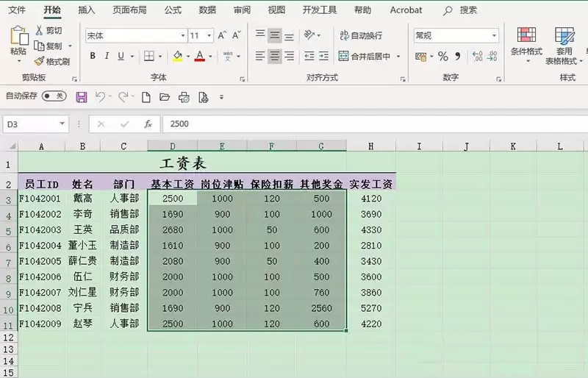Image resolution: width=588 pixels, height=378 pixels.
Task: Click the purple Save icon in quick access toolbar
Action: click(82, 97)
